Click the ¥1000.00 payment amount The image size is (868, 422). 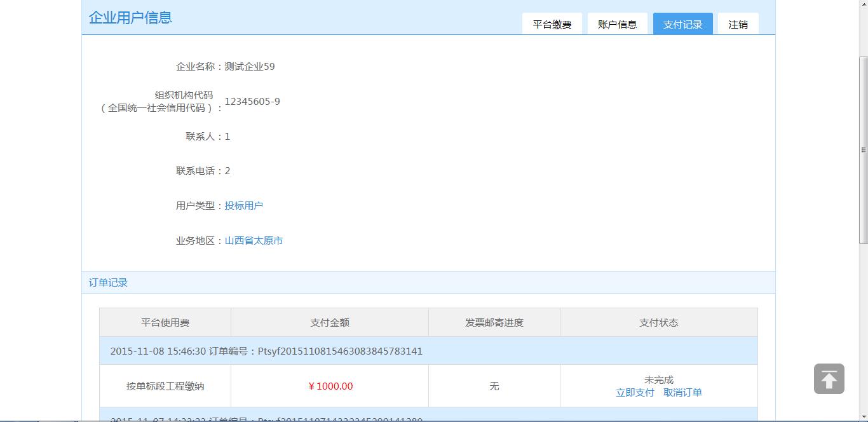click(x=330, y=386)
